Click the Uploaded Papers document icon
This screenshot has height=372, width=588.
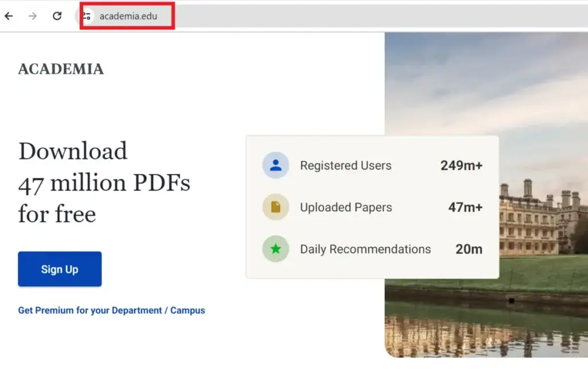[276, 207]
